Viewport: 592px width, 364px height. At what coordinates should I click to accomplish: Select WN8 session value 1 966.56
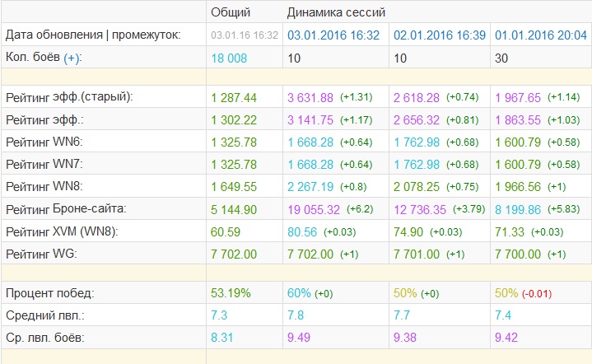(x=518, y=187)
